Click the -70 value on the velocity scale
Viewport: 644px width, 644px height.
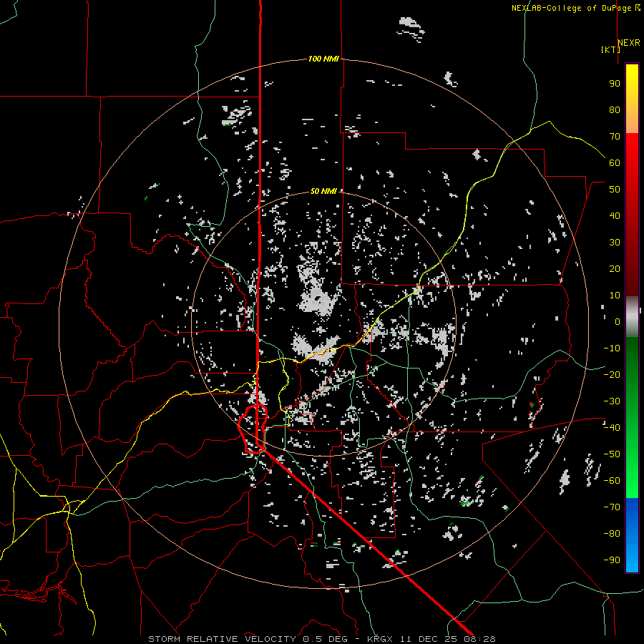pyautogui.click(x=612, y=507)
